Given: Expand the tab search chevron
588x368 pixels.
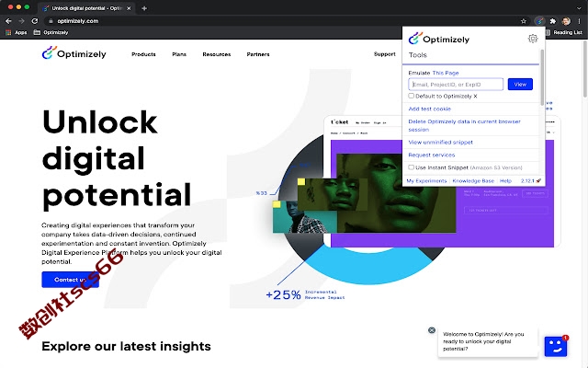Looking at the screenshot, I should (580, 8).
